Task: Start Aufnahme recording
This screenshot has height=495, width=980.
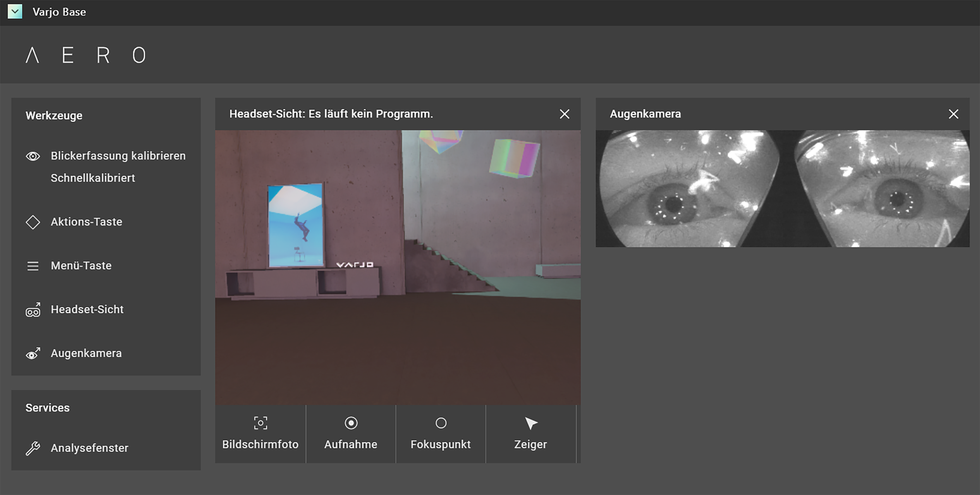Action: 350,434
